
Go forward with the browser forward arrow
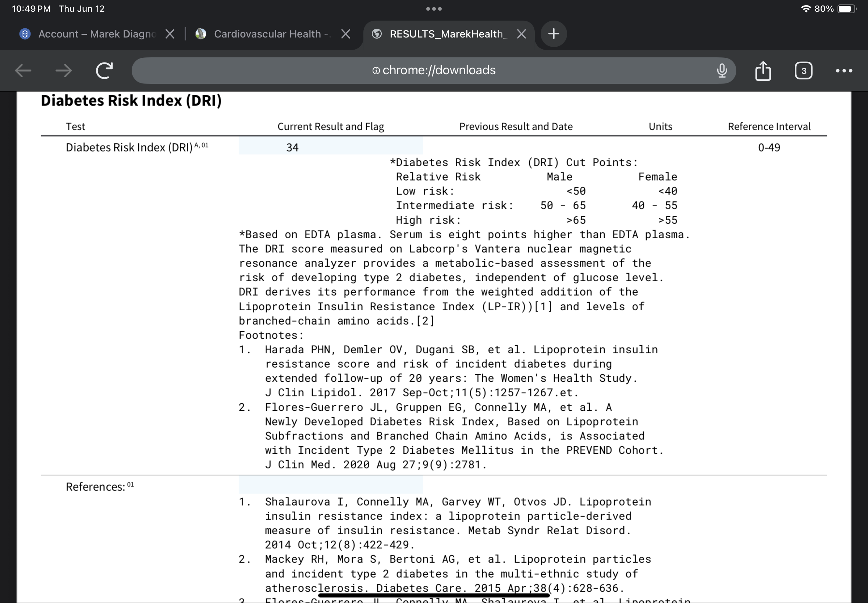tap(64, 71)
